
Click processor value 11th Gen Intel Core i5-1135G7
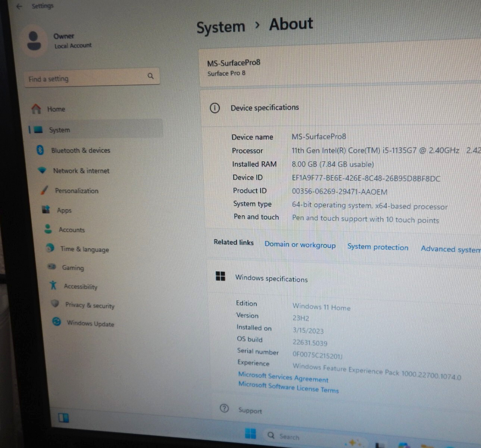(x=375, y=150)
